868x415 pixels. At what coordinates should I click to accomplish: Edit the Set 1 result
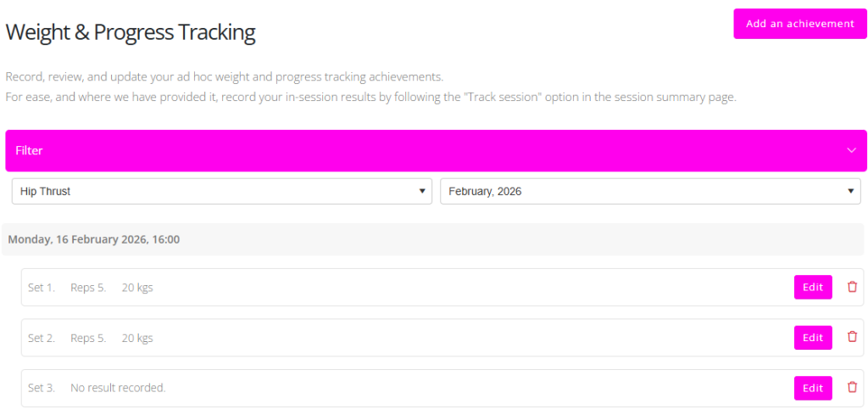[x=812, y=287]
